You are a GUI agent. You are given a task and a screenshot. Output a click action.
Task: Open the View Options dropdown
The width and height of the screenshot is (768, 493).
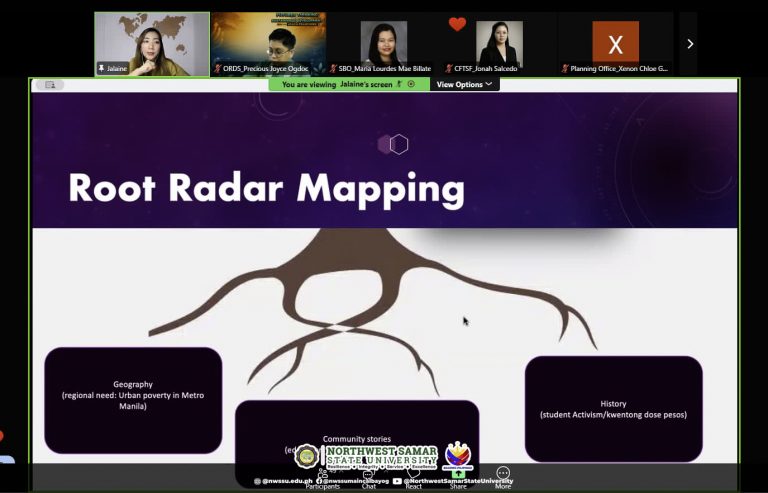(x=464, y=84)
